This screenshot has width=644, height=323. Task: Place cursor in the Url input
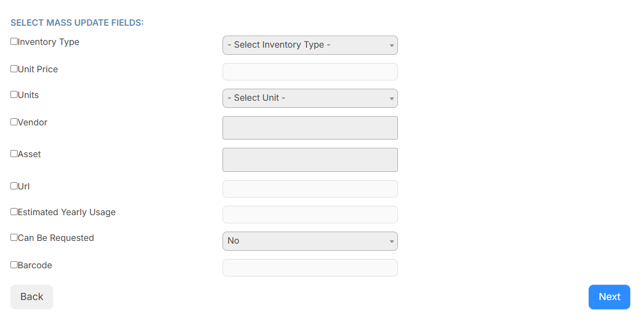310,188
